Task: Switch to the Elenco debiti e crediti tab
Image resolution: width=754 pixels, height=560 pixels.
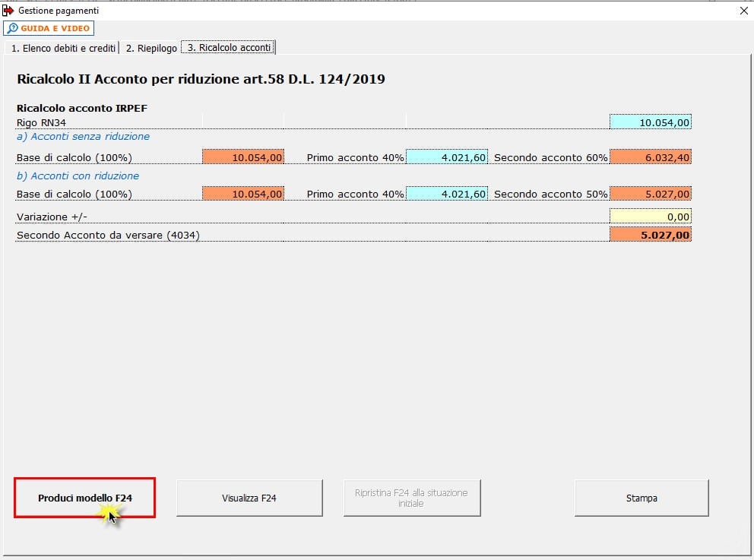Action: click(63, 48)
